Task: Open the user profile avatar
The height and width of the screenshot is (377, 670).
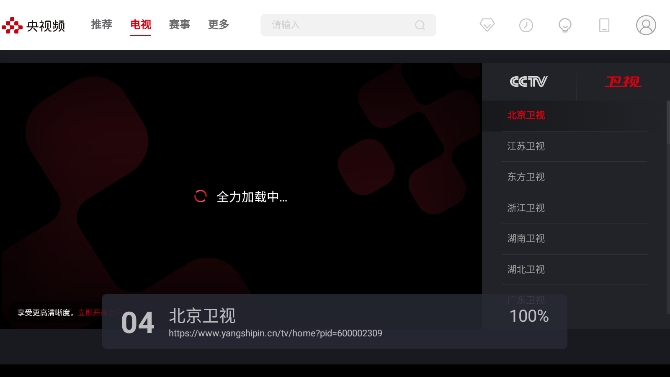Action: 646,25
